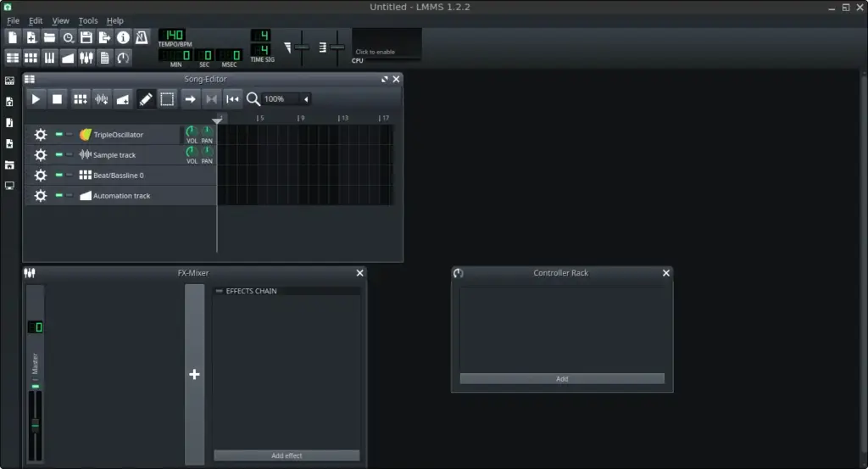
Task: Open My Home sidebar tab
Action: point(9,165)
